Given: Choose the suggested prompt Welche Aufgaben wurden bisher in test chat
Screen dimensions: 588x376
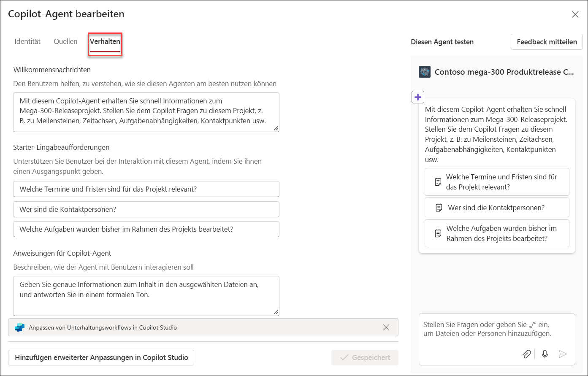Looking at the screenshot, I should [497, 233].
